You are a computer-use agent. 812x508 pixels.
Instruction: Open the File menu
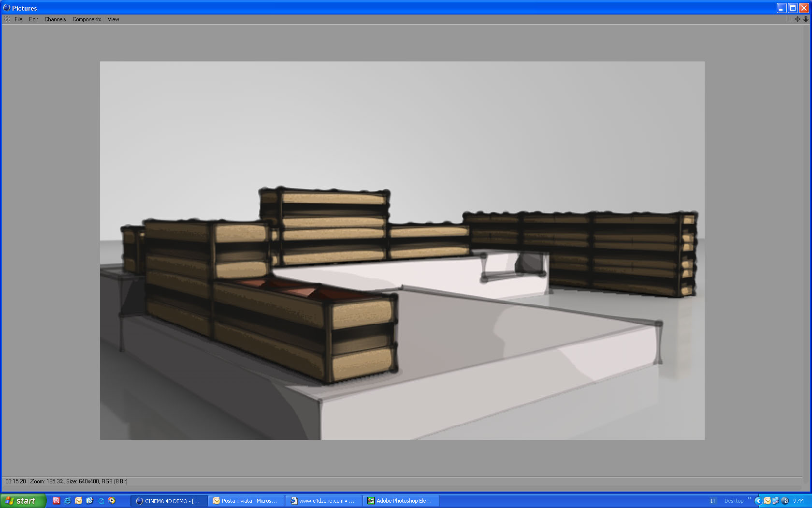(x=18, y=19)
